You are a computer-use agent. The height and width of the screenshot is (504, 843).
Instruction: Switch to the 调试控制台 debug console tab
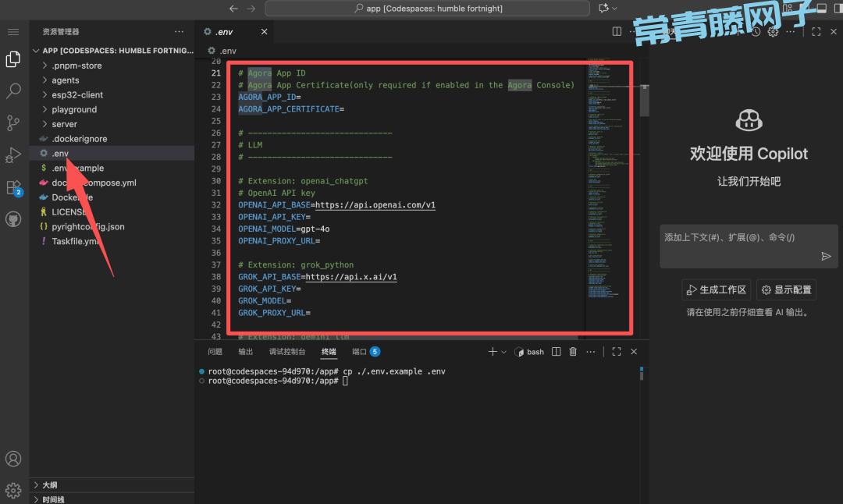(x=287, y=351)
